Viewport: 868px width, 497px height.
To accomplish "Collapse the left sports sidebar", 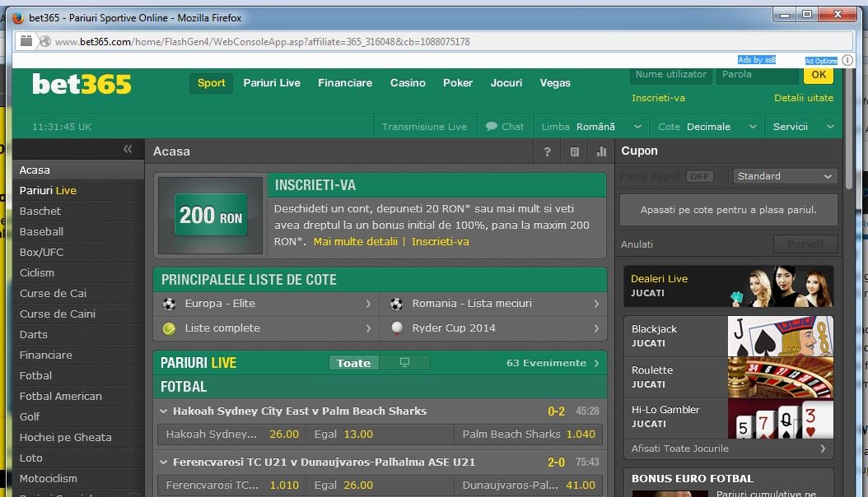I will (128, 149).
